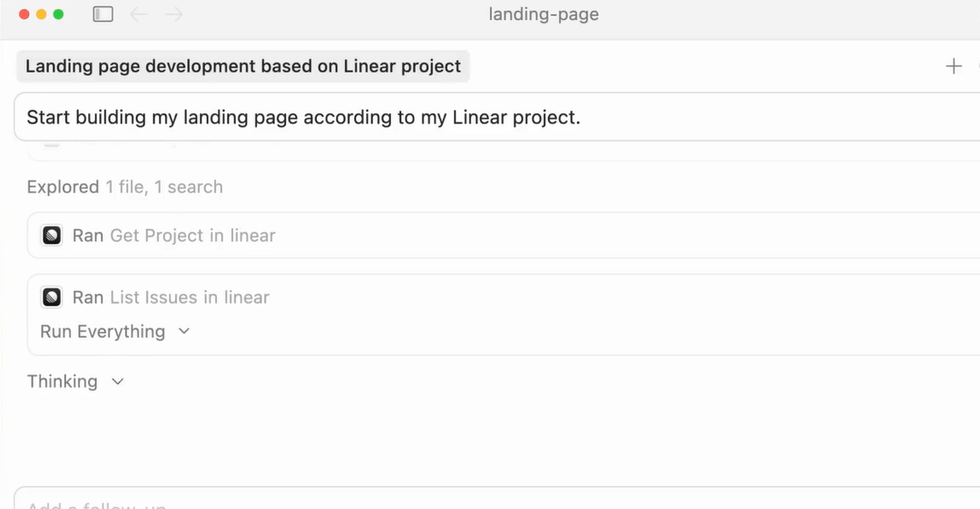Screen dimensions: 980x509
Task: Open a new chat with the plus icon
Action: click(954, 66)
